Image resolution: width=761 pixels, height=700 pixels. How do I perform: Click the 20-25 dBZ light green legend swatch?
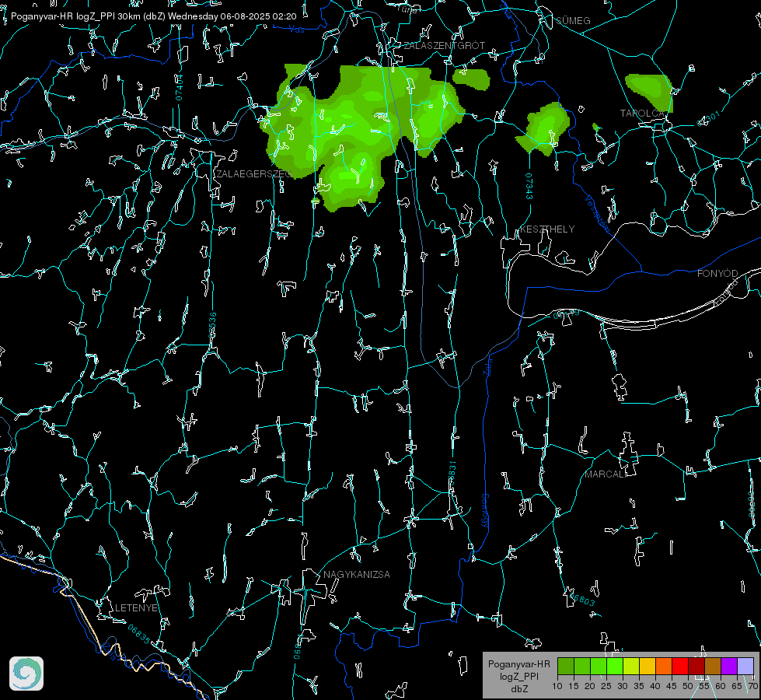pos(599,666)
